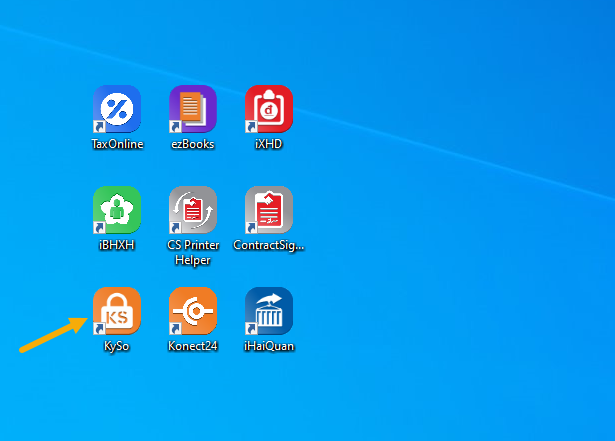Image resolution: width=615 pixels, height=441 pixels.
Task: Select the ezBooks desktop shortcut icon
Action: (x=193, y=109)
